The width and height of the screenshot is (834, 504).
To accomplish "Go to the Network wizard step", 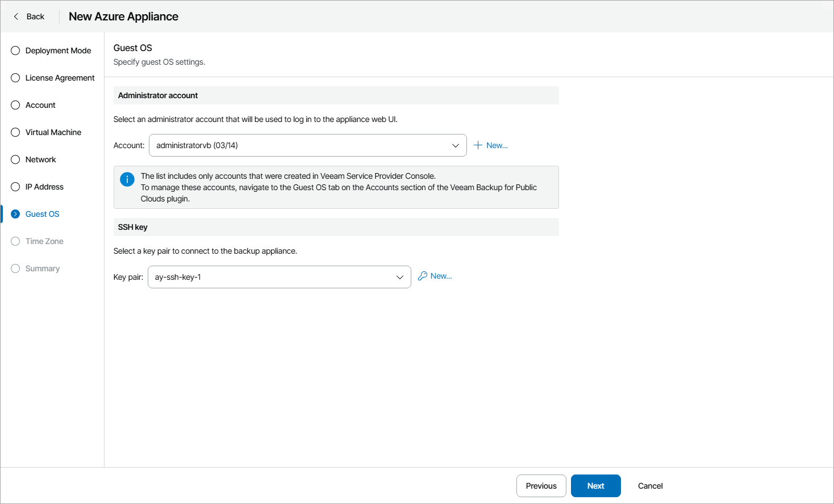I will tap(40, 159).
